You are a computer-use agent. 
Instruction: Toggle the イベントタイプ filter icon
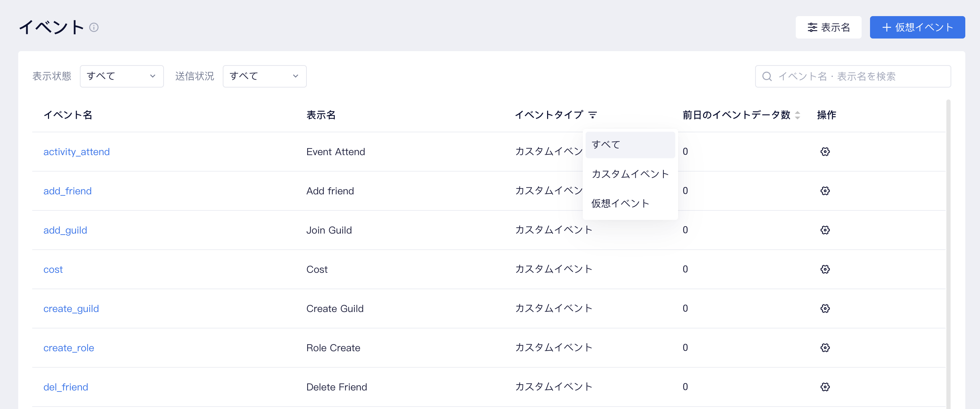coord(592,115)
